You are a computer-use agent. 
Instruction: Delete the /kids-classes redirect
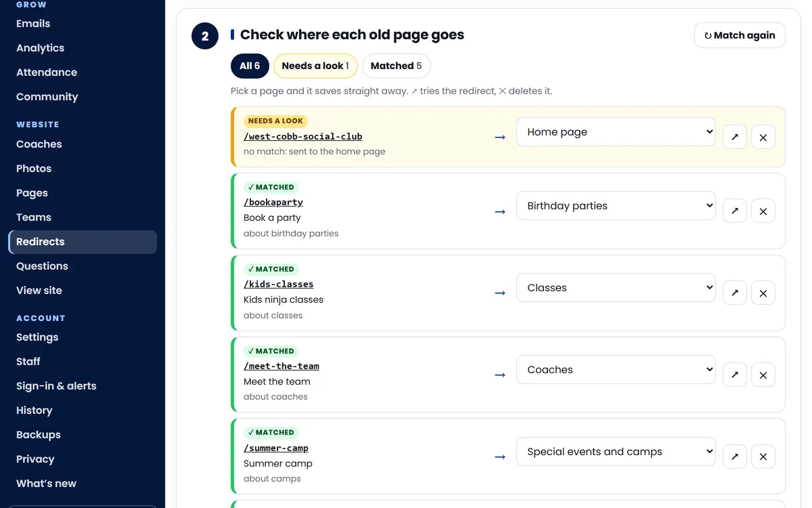(x=763, y=293)
